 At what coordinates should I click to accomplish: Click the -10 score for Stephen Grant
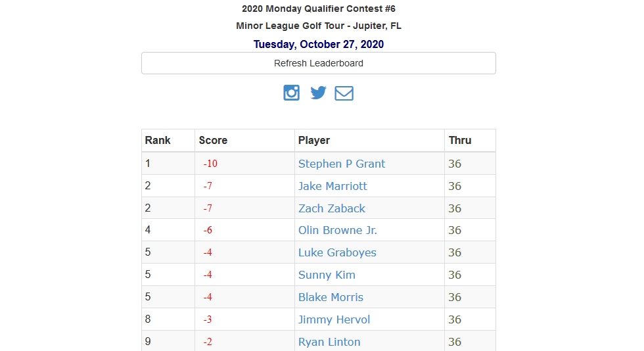point(210,164)
